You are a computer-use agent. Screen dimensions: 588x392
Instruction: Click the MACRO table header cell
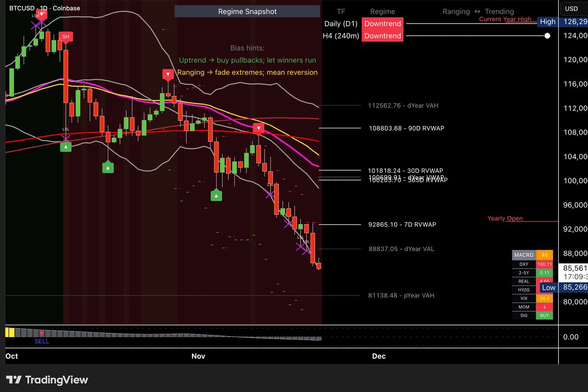pyautogui.click(x=524, y=255)
